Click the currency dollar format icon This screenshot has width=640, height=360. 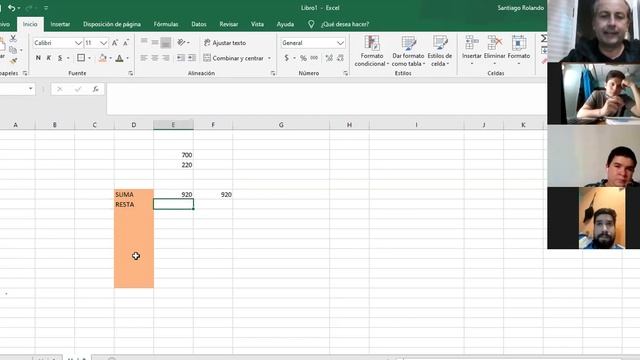(287, 58)
